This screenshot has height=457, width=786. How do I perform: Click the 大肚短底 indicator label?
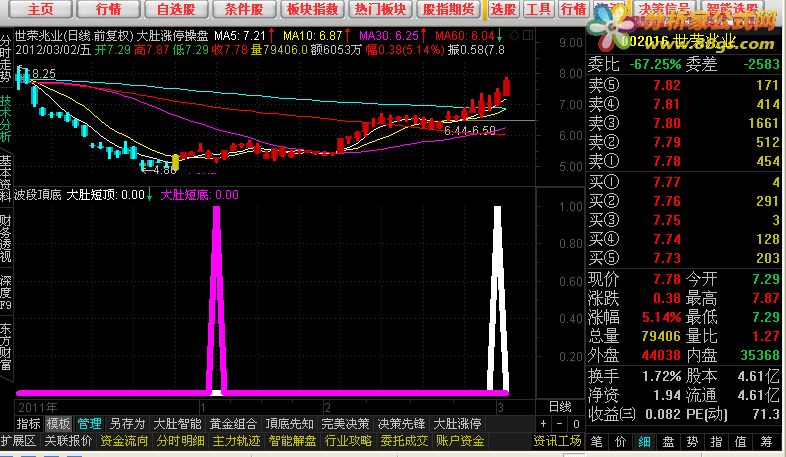[x=200, y=195]
